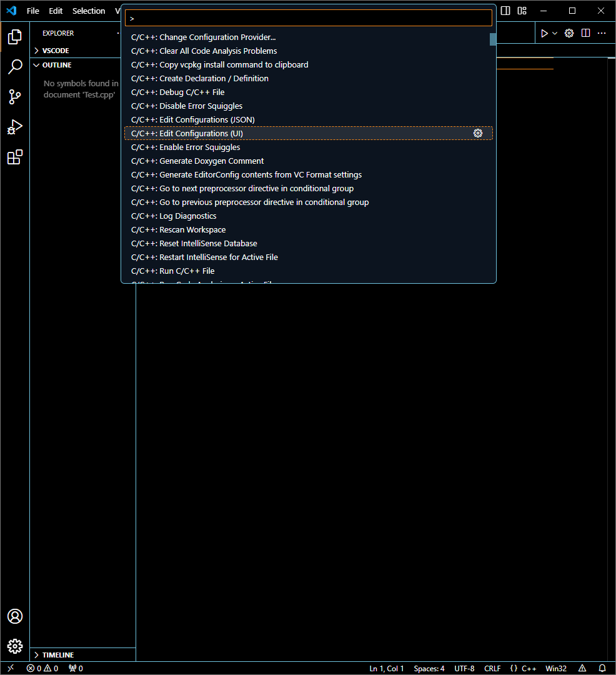Run the C/C++ file with play button
Image resolution: width=616 pixels, height=675 pixels.
[544, 33]
